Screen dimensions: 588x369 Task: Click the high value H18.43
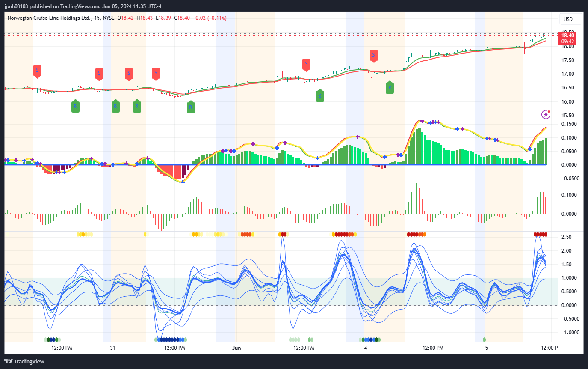coord(145,18)
